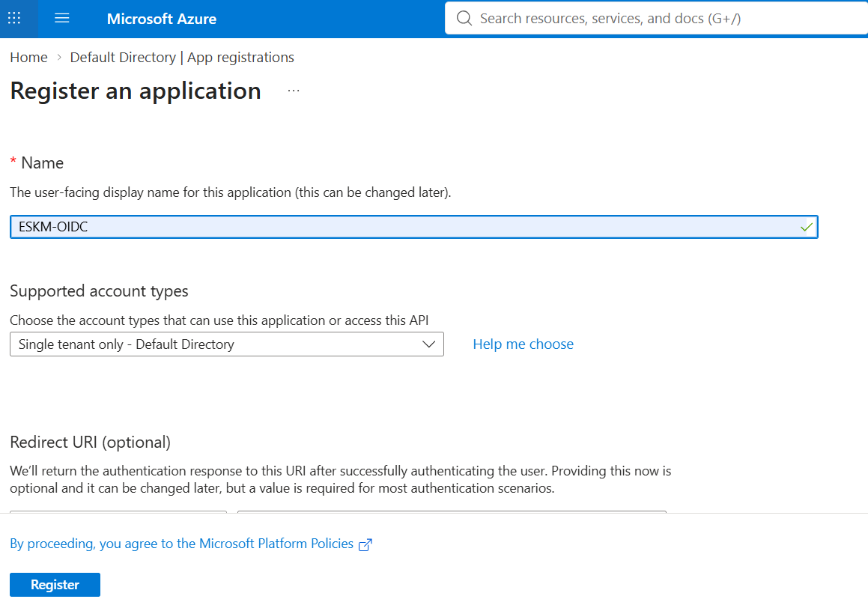Click the 'user-facing display name' description text

coord(230,192)
